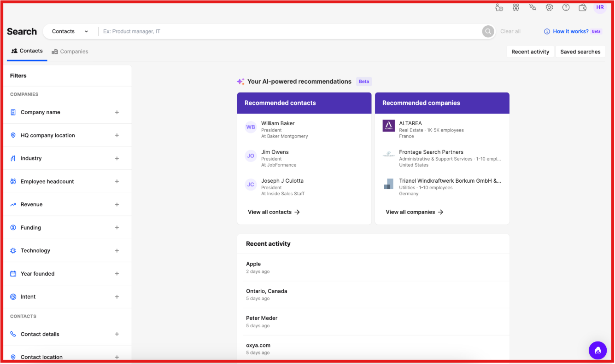
Task: Click the Recommended contacts card header
Action: click(x=304, y=103)
